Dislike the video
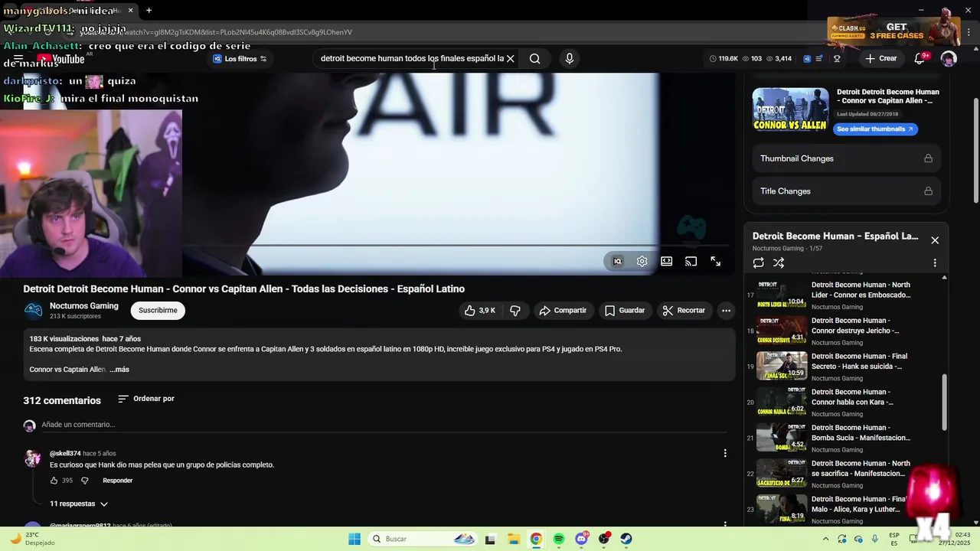The height and width of the screenshot is (551, 980). coord(515,311)
